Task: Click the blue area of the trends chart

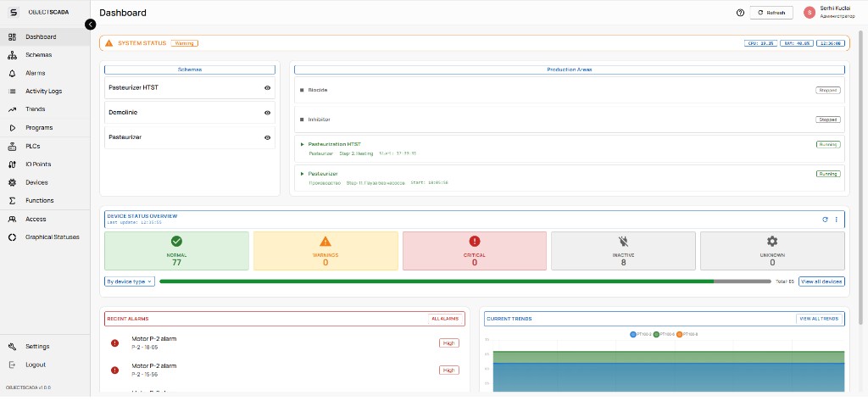Action: [x=669, y=378]
